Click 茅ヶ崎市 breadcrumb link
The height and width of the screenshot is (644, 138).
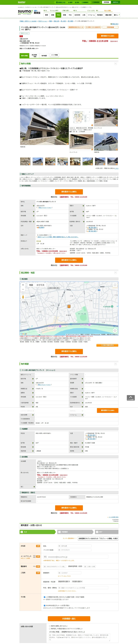point(63,21)
